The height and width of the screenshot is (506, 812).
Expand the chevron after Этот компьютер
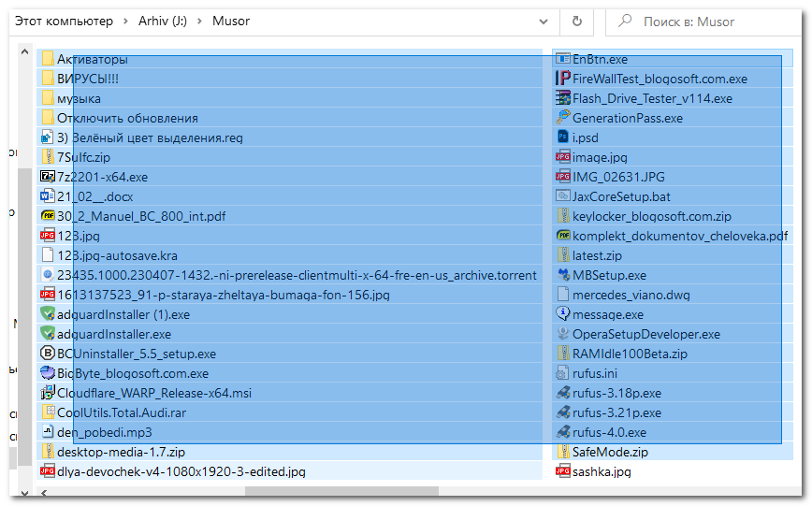click(126, 22)
